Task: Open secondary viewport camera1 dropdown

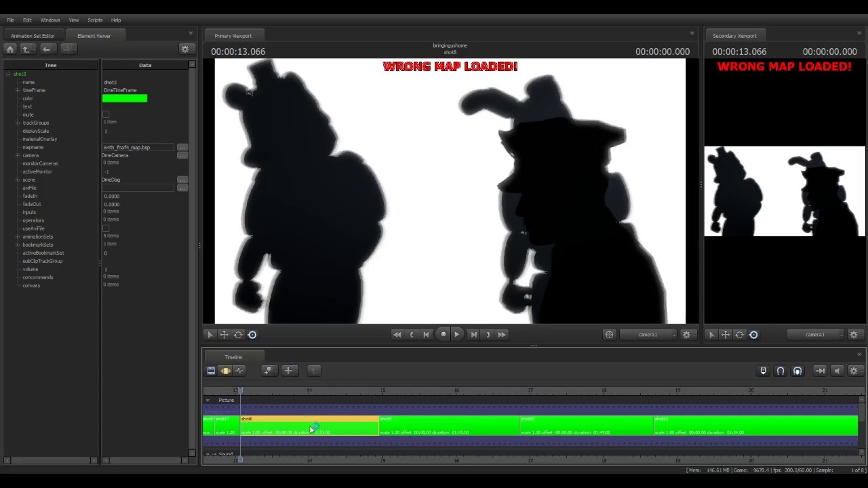Action: 814,335
